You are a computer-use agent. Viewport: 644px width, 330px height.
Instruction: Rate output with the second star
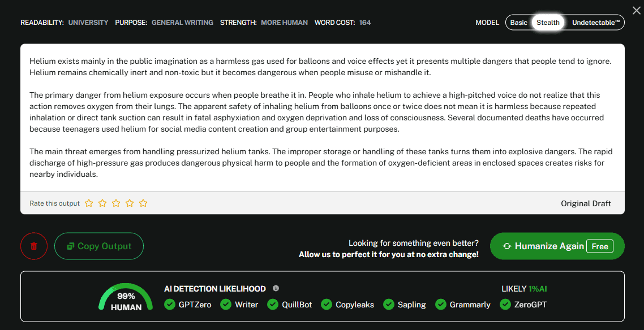coord(102,203)
